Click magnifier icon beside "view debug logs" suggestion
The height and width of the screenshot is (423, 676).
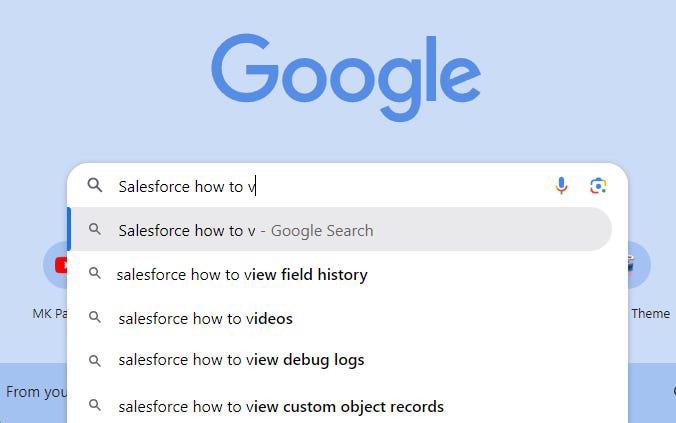(95, 359)
